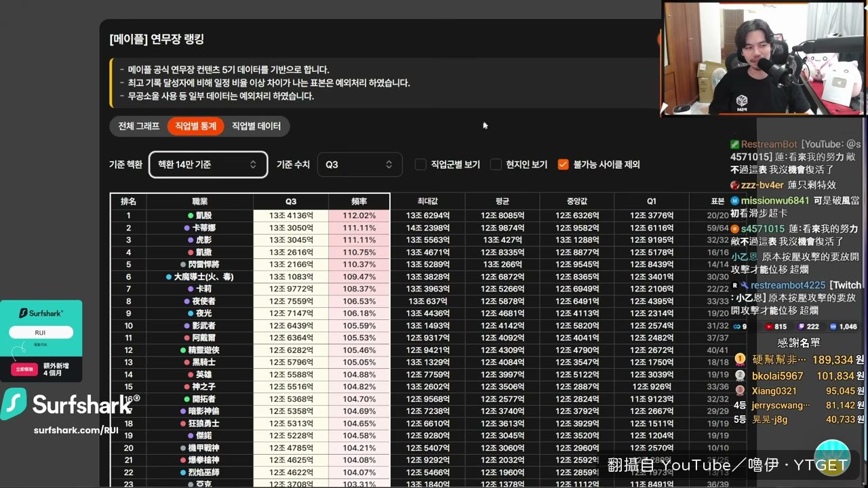This screenshot has height=488, width=868.
Task: Select the 卡蒂娜 job name in row 2
Action: pos(203,228)
